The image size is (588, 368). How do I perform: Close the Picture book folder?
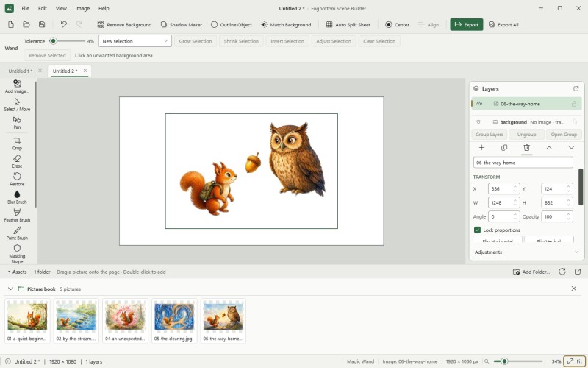pyautogui.click(x=574, y=289)
